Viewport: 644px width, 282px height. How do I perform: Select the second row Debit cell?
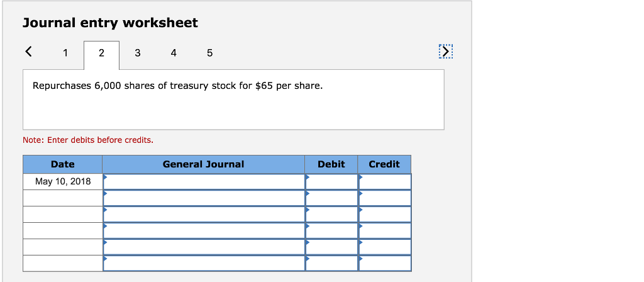point(331,198)
